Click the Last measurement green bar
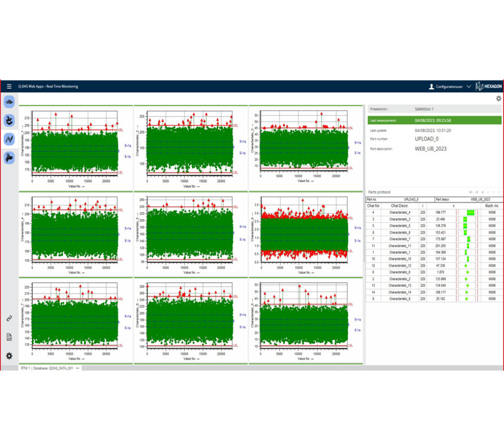This screenshot has width=504, height=436. [434, 120]
